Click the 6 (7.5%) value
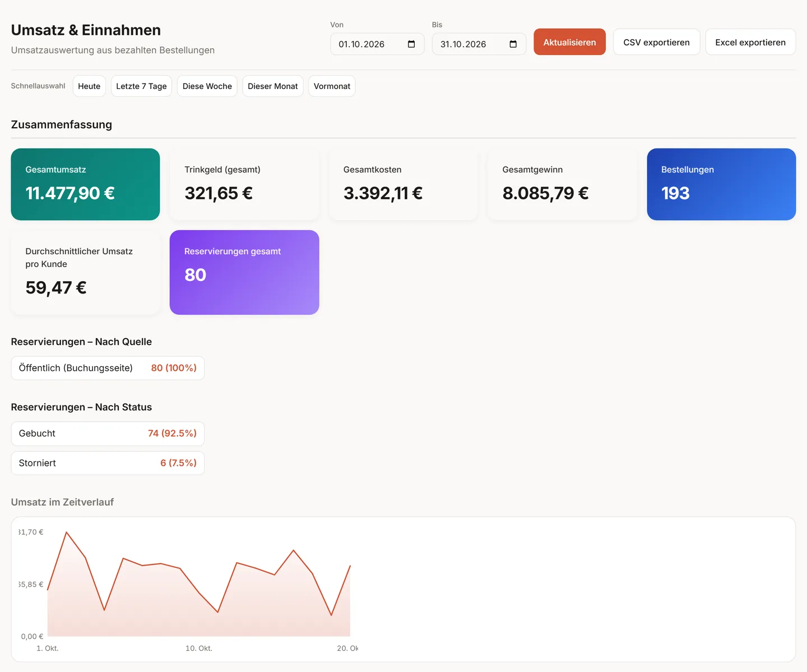This screenshot has width=807, height=672. click(x=178, y=463)
